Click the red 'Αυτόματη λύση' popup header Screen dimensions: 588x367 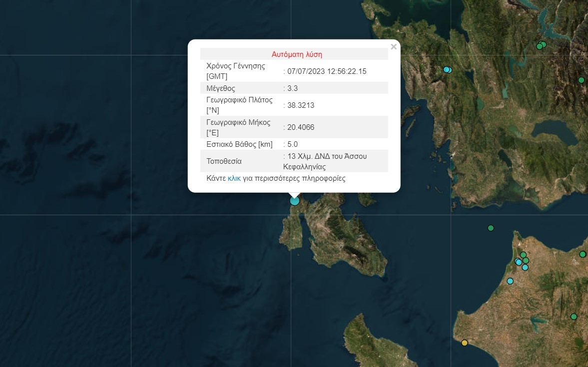coord(297,54)
